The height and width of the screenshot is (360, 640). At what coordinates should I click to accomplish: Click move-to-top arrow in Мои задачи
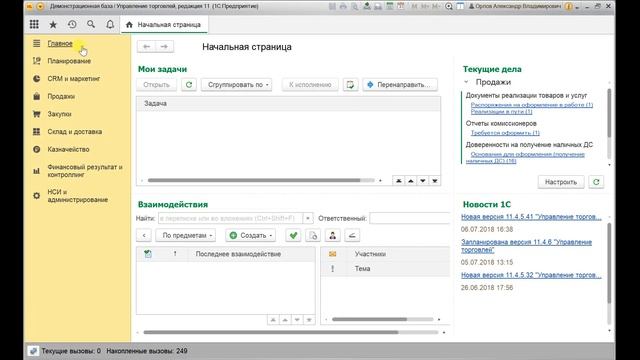398,180
